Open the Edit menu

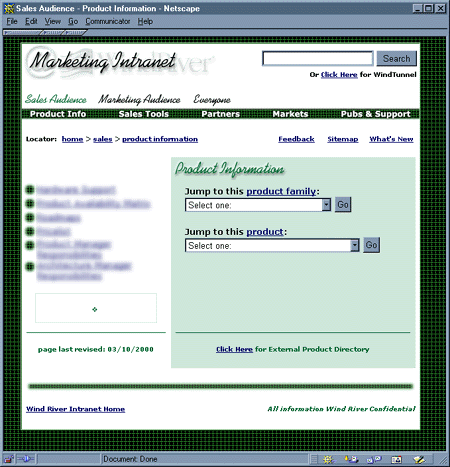tap(31, 21)
